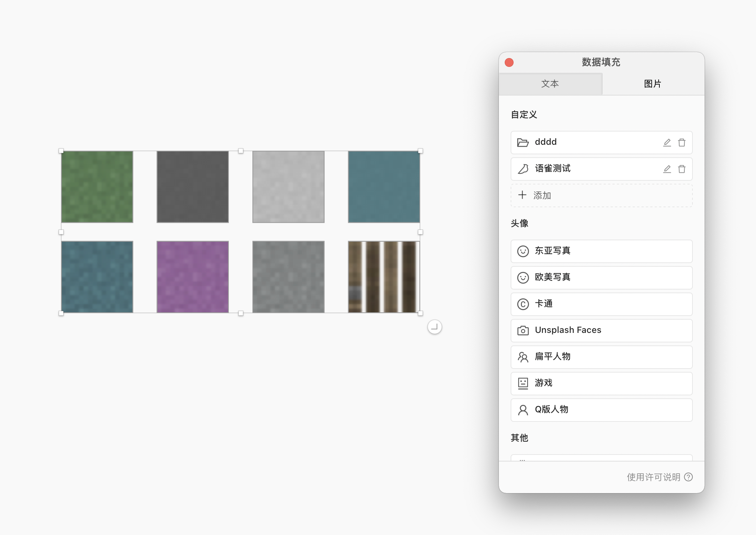Click the help icon beside 使用许可说明
This screenshot has height=535, width=756.
689,477
